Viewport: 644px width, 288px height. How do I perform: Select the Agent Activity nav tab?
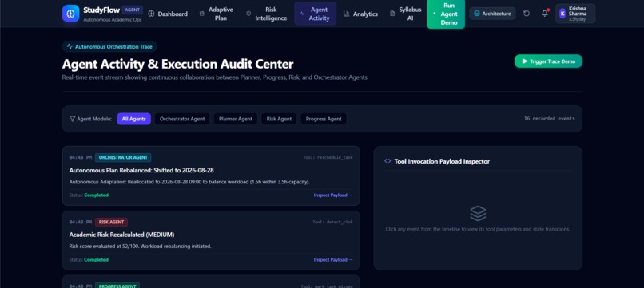pyautogui.click(x=315, y=14)
